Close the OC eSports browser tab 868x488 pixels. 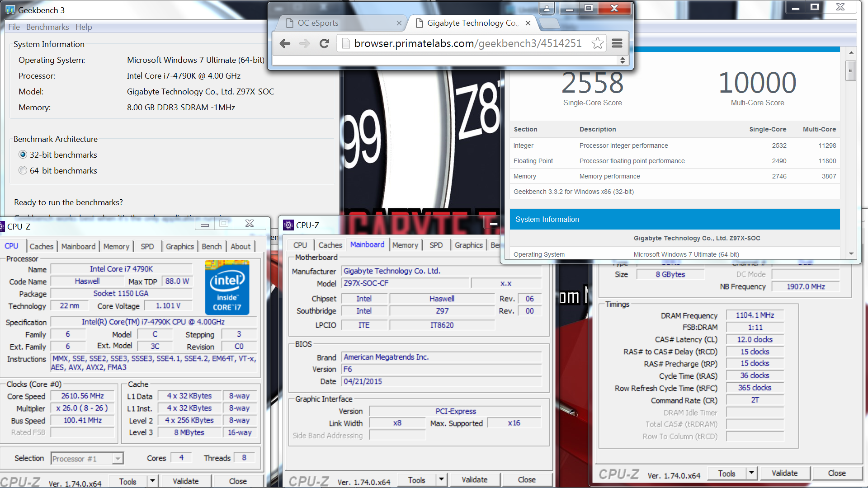click(399, 23)
